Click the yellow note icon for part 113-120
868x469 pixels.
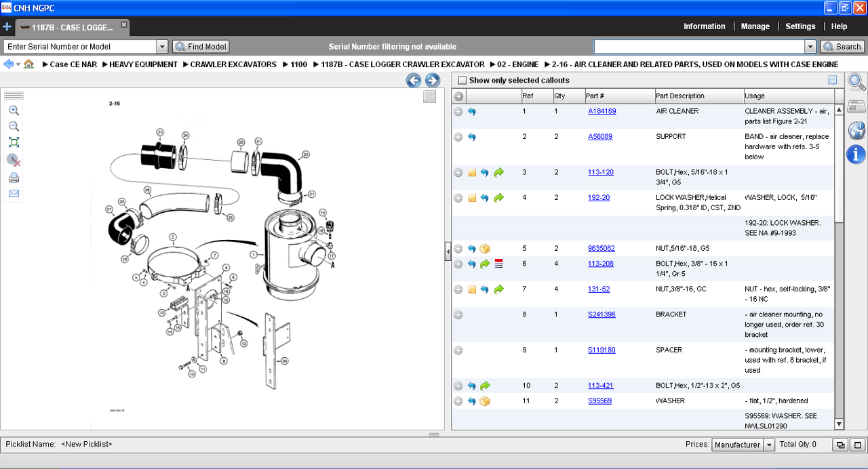pyautogui.click(x=472, y=173)
